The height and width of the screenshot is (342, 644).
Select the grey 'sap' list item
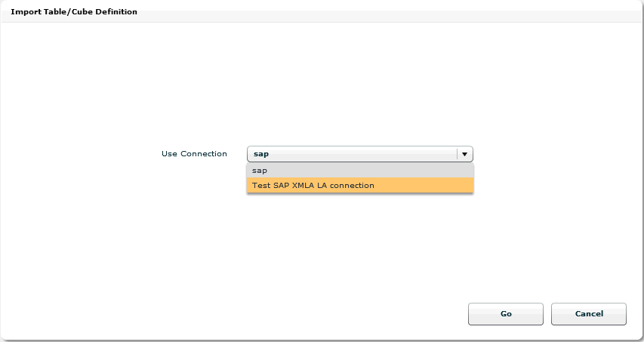tap(360, 171)
